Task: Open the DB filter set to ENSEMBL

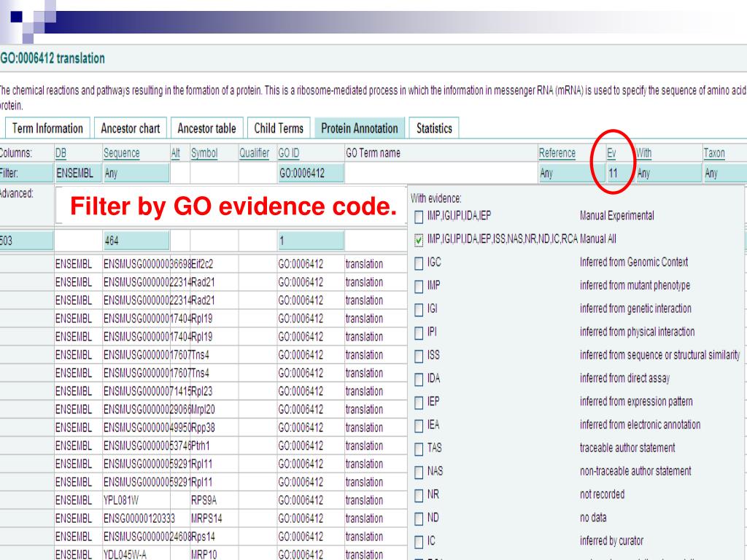Action: click(77, 174)
